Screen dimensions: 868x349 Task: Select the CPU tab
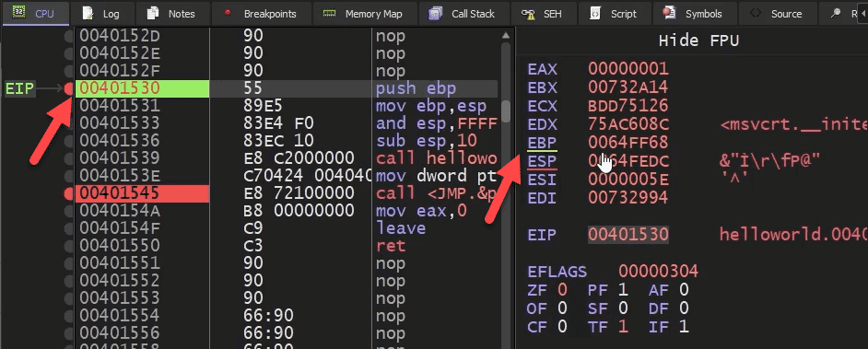[x=35, y=14]
